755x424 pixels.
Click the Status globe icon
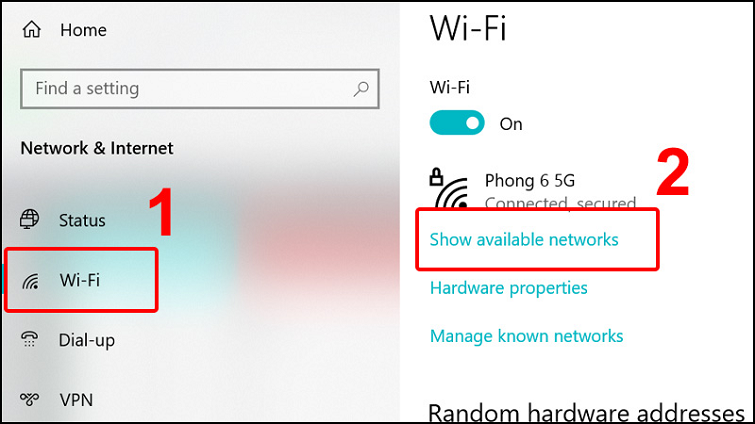point(29,219)
